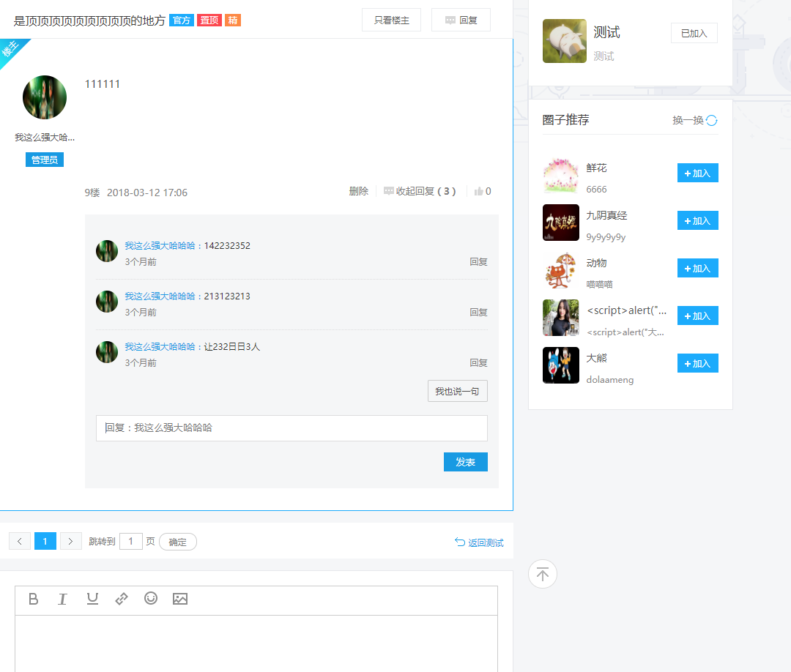Screen dimensions: 791x672
Task: Submit the reply with 发表 button
Action: tap(465, 462)
